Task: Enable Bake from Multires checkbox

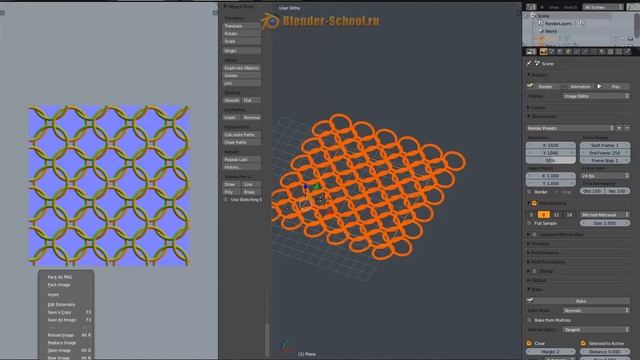Action: pyautogui.click(x=529, y=320)
